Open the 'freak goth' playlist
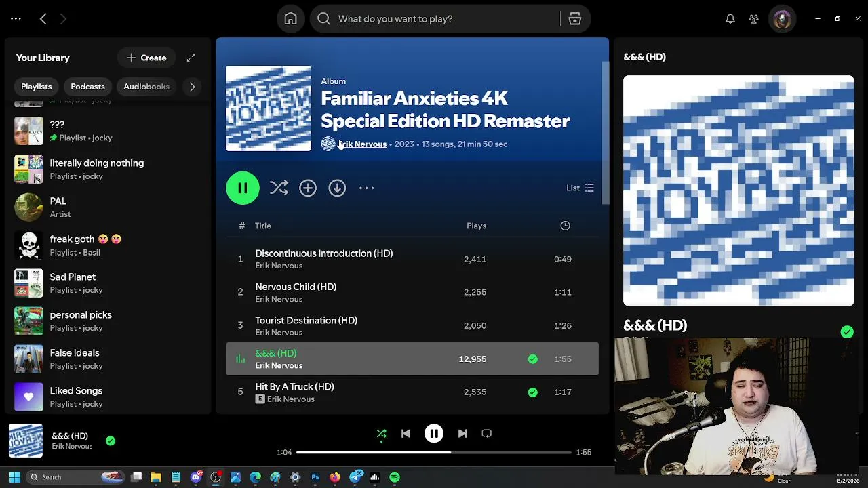Image resolution: width=868 pixels, height=488 pixels. 108,245
